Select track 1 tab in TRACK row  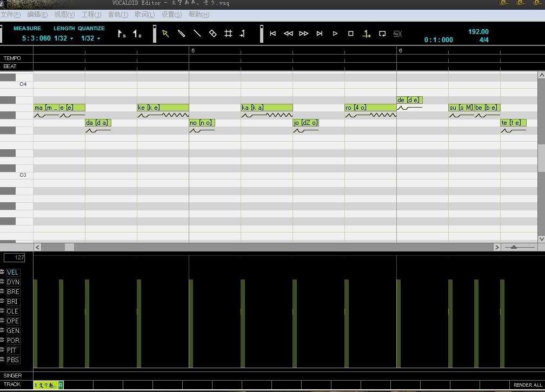(x=45, y=385)
